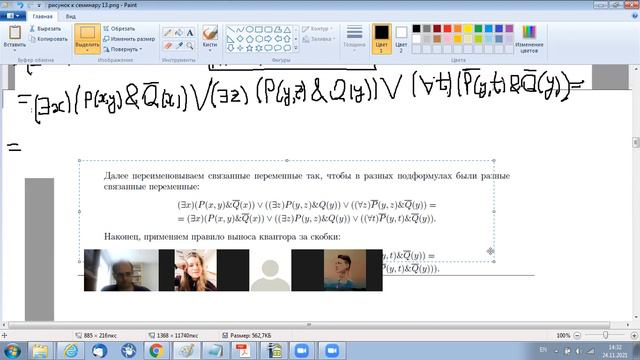Click the blank avatar participant thumbnail

270,270
